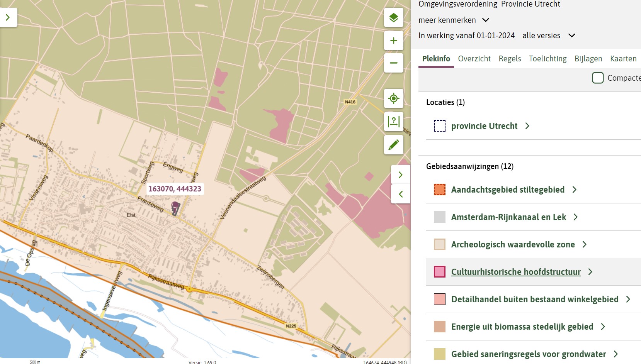Open Archeologisch waardevolle zone

pos(513,244)
